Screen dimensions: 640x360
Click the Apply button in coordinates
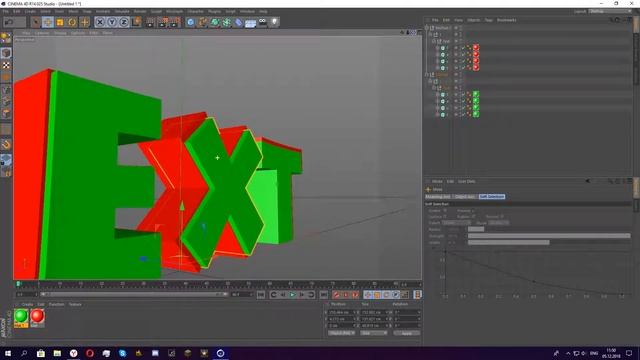pos(407,333)
